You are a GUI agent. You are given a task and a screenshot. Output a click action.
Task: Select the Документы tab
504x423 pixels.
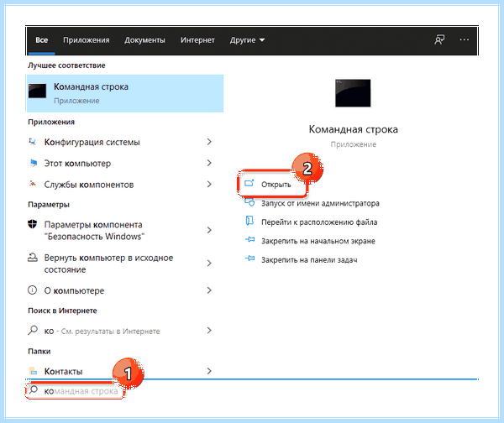tap(144, 40)
